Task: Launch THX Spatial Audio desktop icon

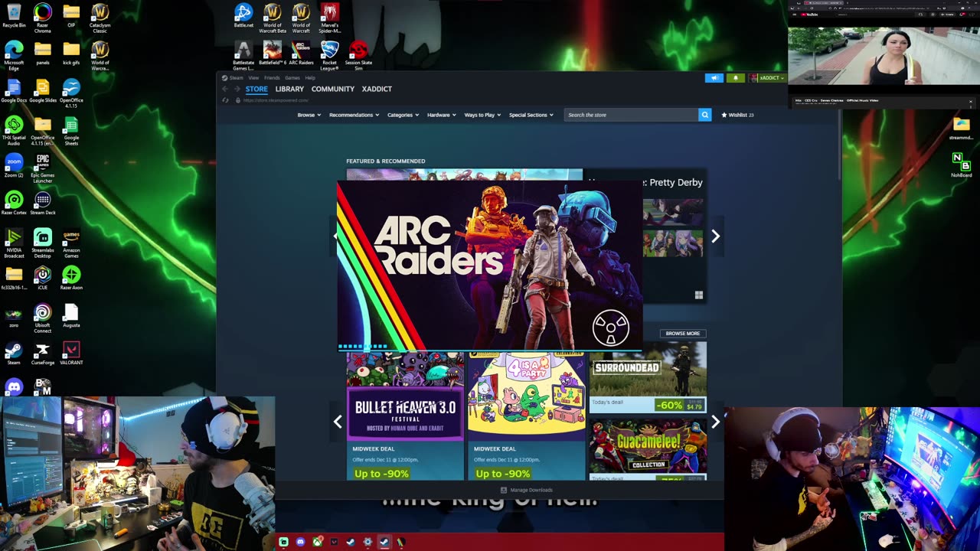Action: click(14, 130)
